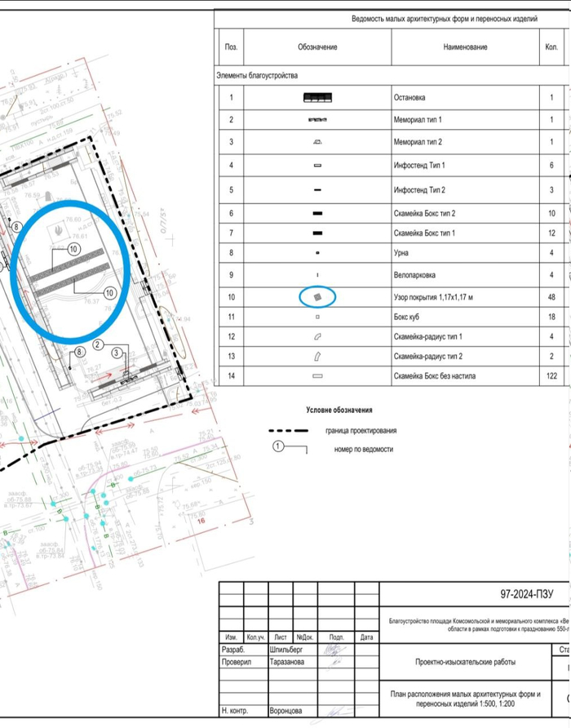Click callout circle 3 on the site plan

117,353
